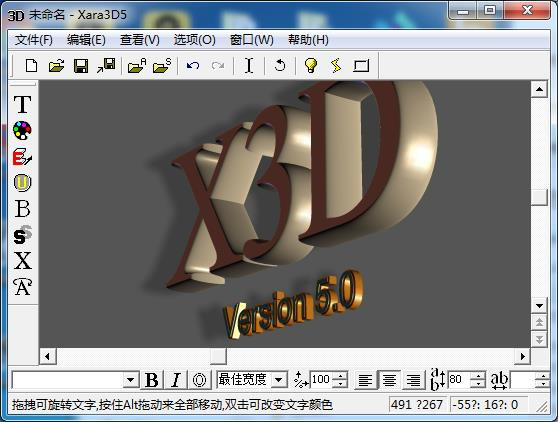Screen dimensions: 558x422
Task: Increase the character spacing spinner
Action: 542,376
